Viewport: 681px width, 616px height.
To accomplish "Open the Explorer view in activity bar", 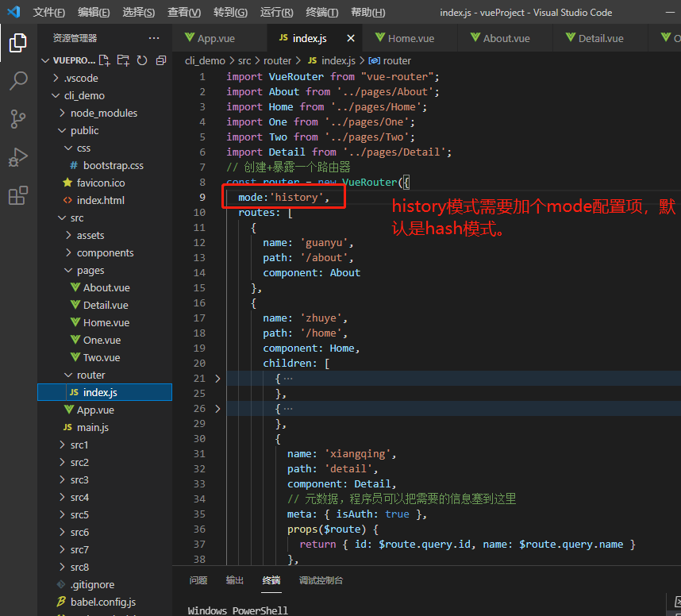I will (17, 43).
